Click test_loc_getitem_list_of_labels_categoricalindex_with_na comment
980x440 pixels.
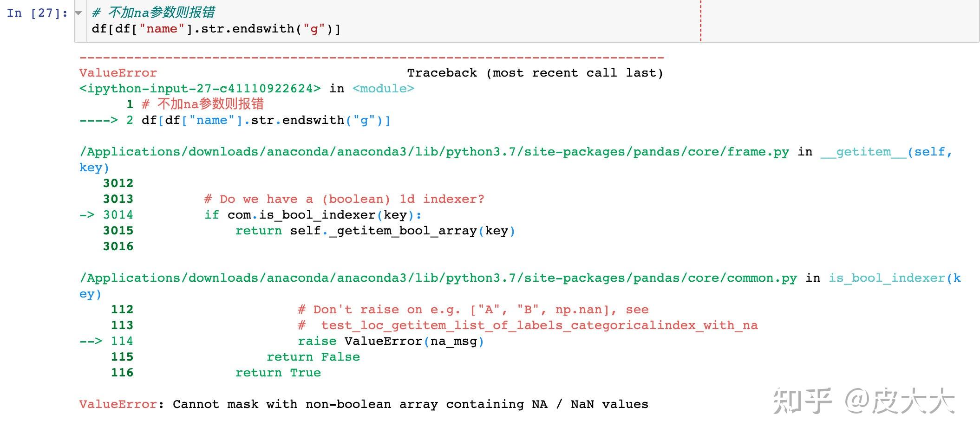pyautogui.click(x=528, y=326)
